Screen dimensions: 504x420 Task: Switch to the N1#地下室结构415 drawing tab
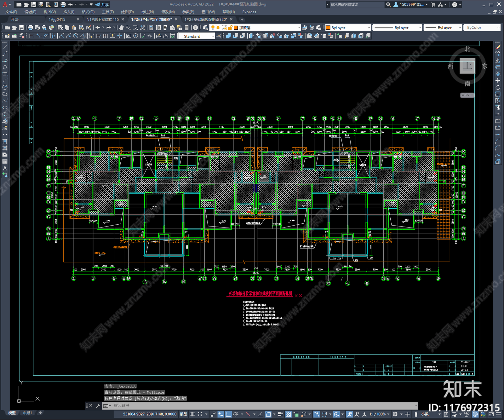point(103,20)
